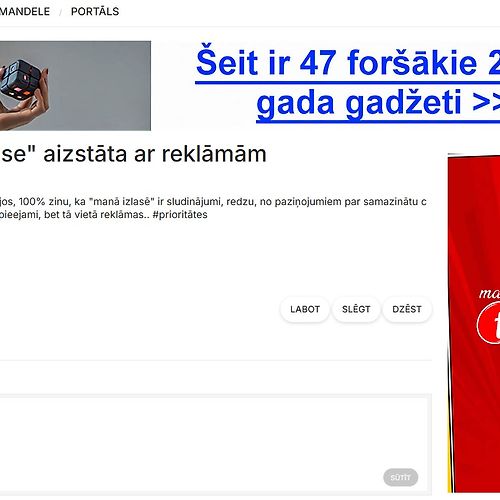Click the cube gadget ad image
Screen dimensions: 500x500
tap(75, 86)
